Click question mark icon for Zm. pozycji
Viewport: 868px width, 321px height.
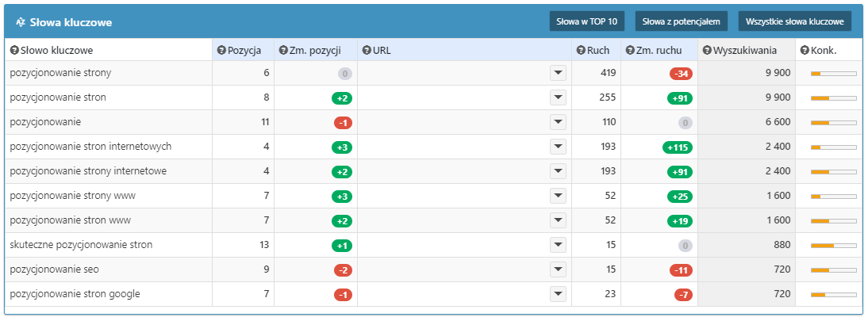(283, 51)
